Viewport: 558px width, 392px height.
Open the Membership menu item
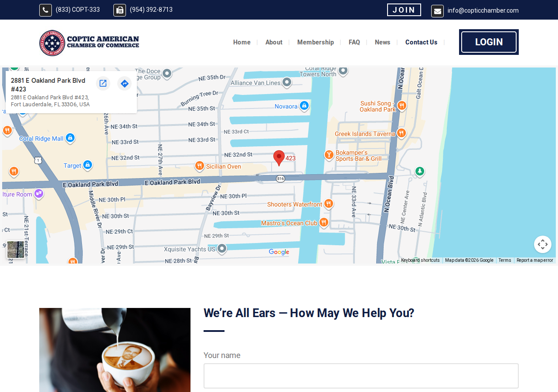coord(316,42)
